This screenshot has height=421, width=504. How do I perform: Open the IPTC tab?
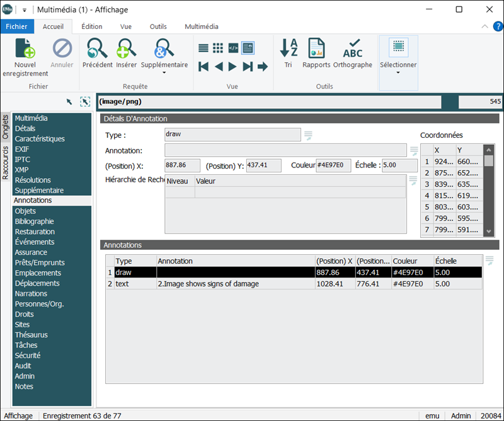52,159
